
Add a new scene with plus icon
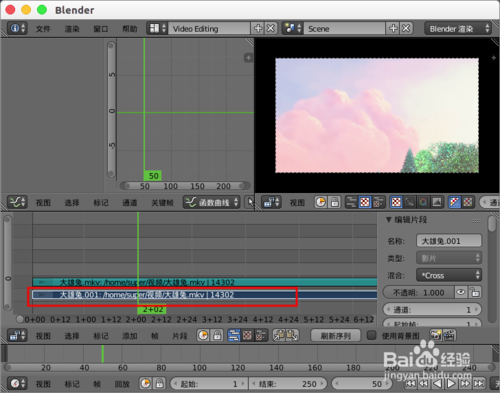click(x=393, y=28)
